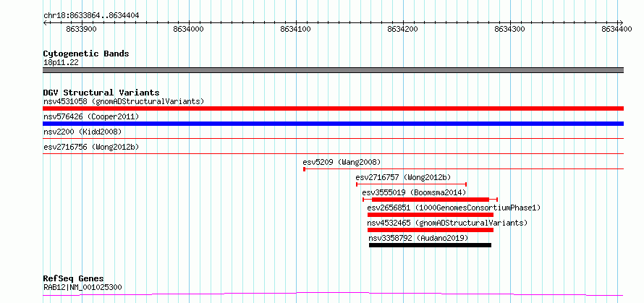Click ruler position 8634300
This screenshot has width=644, height=303.
[x=510, y=29]
